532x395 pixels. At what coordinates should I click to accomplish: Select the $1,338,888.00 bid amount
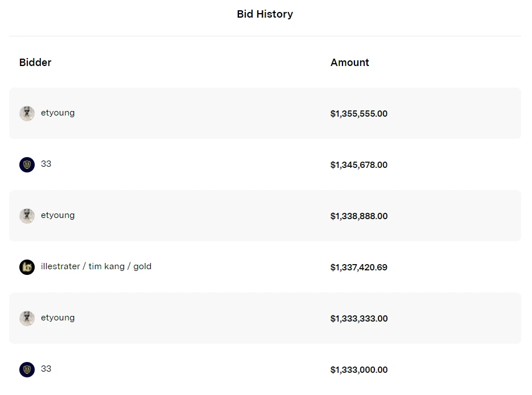coord(358,216)
